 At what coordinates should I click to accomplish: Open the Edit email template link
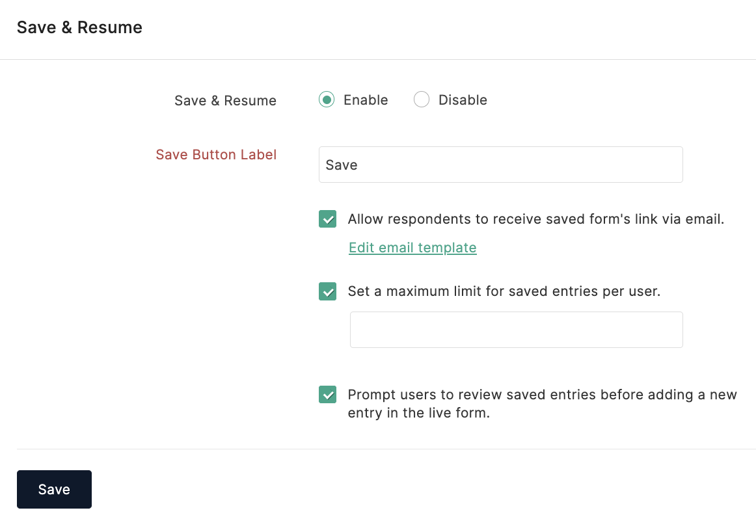(412, 248)
